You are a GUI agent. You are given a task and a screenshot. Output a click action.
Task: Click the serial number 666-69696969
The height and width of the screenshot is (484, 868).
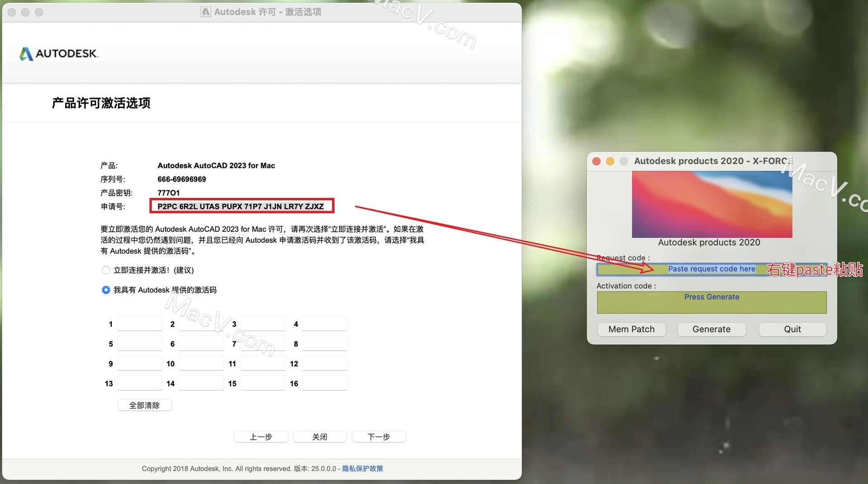coord(182,179)
